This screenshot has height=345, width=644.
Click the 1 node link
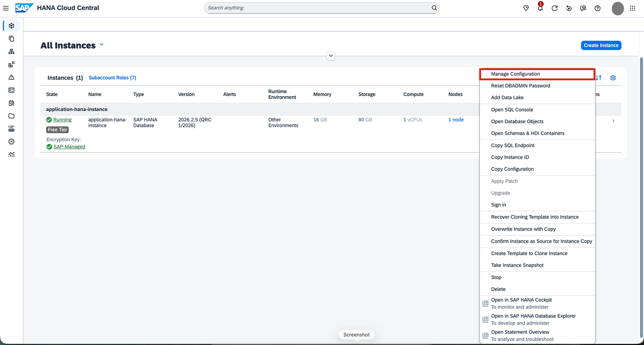(x=456, y=120)
